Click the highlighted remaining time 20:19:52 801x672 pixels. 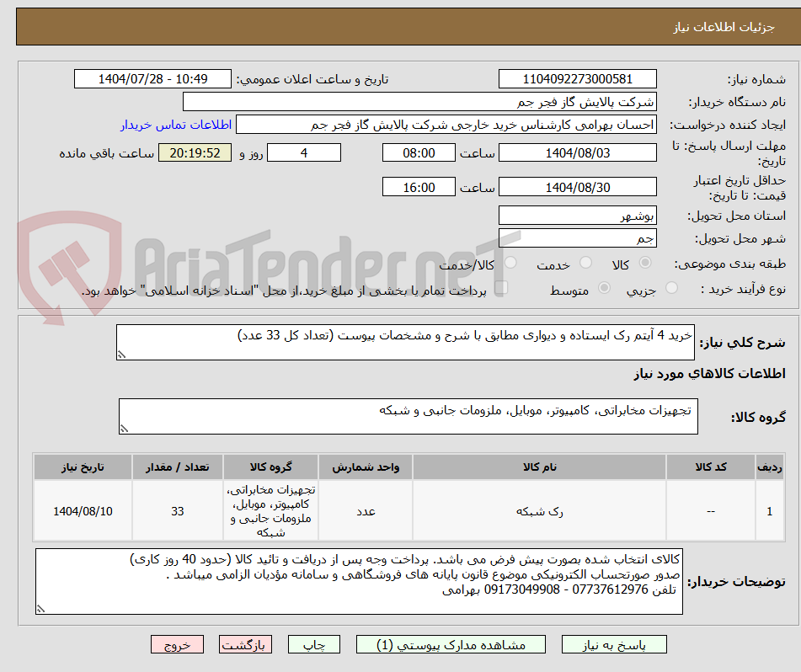tap(195, 152)
